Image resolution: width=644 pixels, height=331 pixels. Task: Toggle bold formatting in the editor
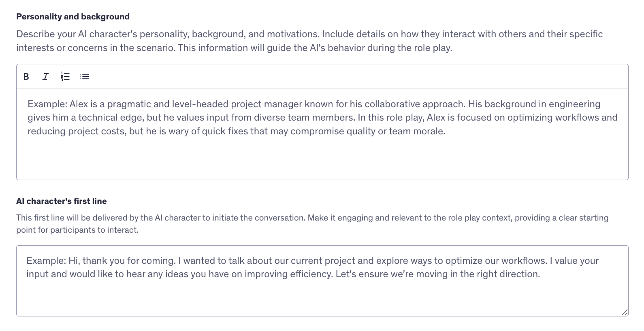[26, 76]
